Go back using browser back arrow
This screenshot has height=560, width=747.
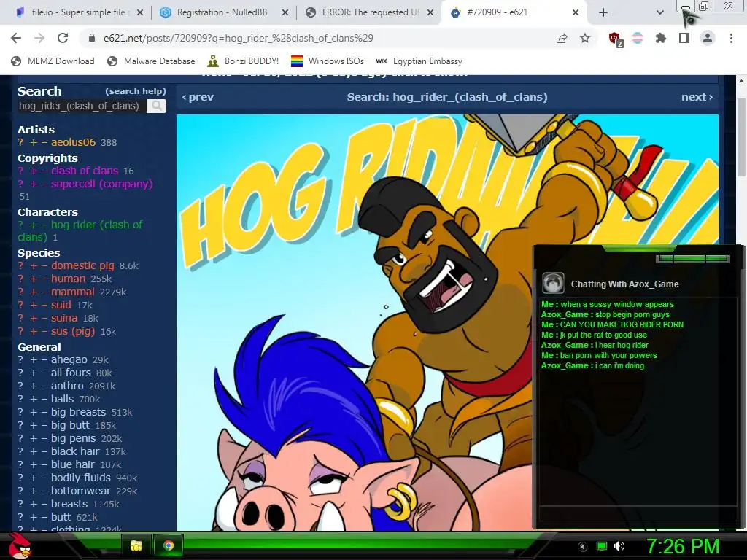click(x=16, y=38)
